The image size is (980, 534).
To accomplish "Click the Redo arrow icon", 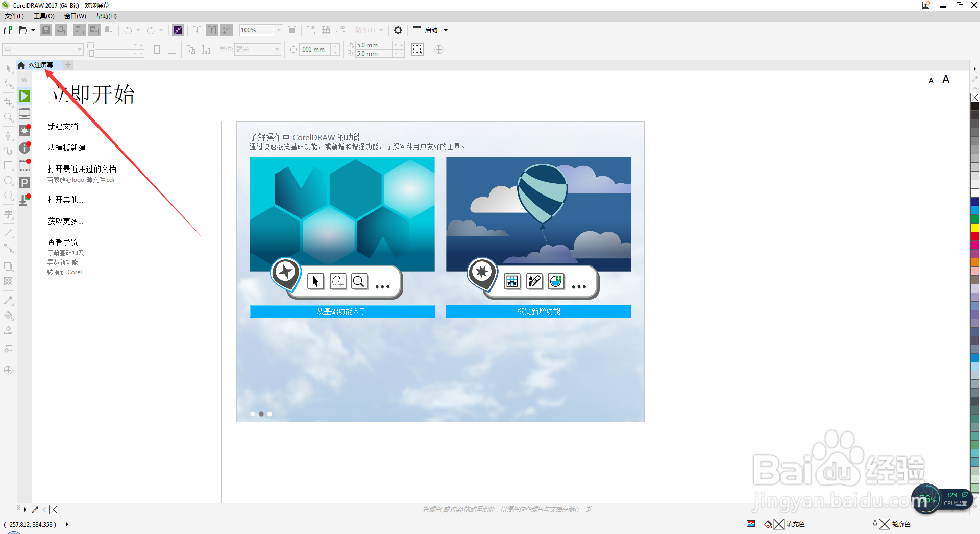I will click(x=151, y=30).
